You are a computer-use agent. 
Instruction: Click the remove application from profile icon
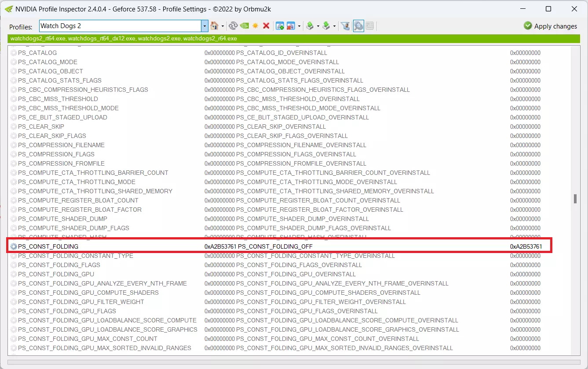click(291, 26)
